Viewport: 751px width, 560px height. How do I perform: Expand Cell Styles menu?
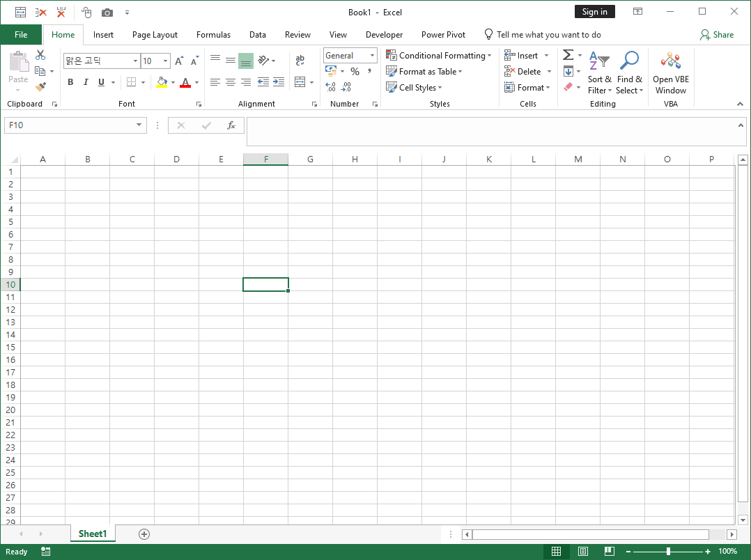[x=414, y=87]
